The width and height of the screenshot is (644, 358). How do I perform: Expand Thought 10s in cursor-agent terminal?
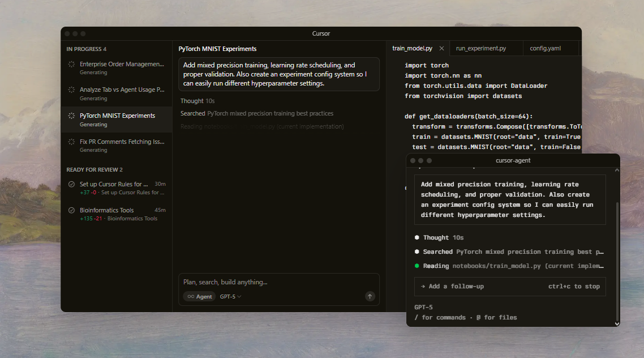[x=443, y=238]
